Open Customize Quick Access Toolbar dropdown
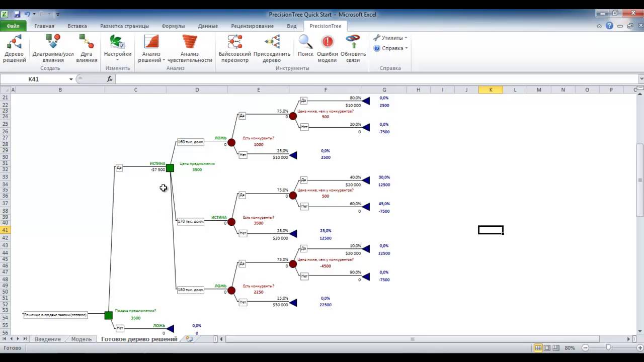 pos(58,15)
